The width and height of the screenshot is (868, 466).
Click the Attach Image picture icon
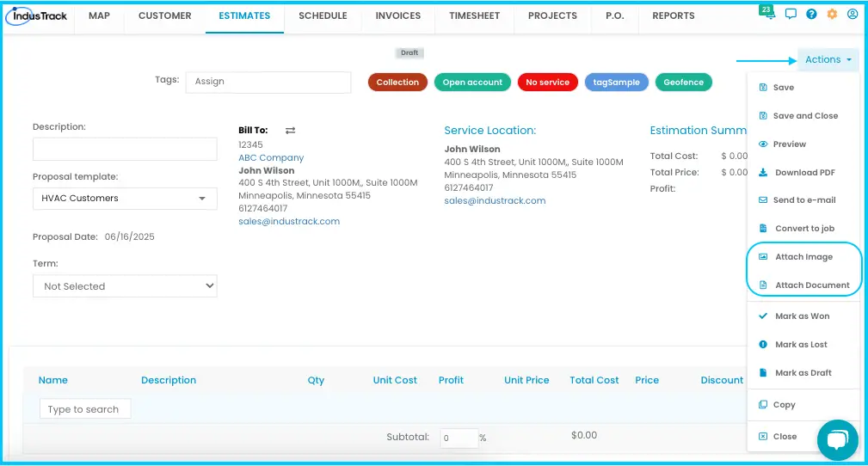[x=763, y=257]
